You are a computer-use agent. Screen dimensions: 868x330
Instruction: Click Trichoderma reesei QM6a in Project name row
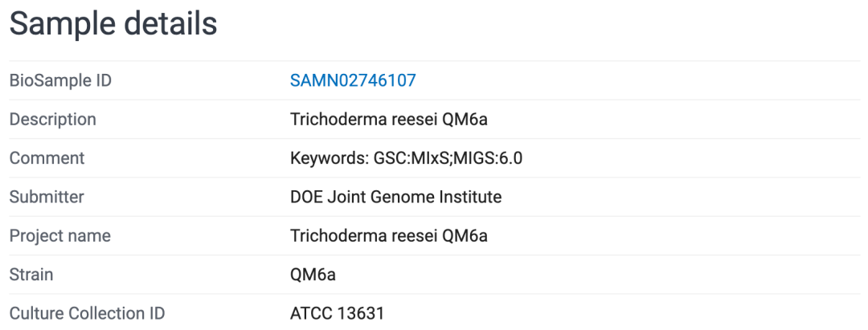pos(389,236)
